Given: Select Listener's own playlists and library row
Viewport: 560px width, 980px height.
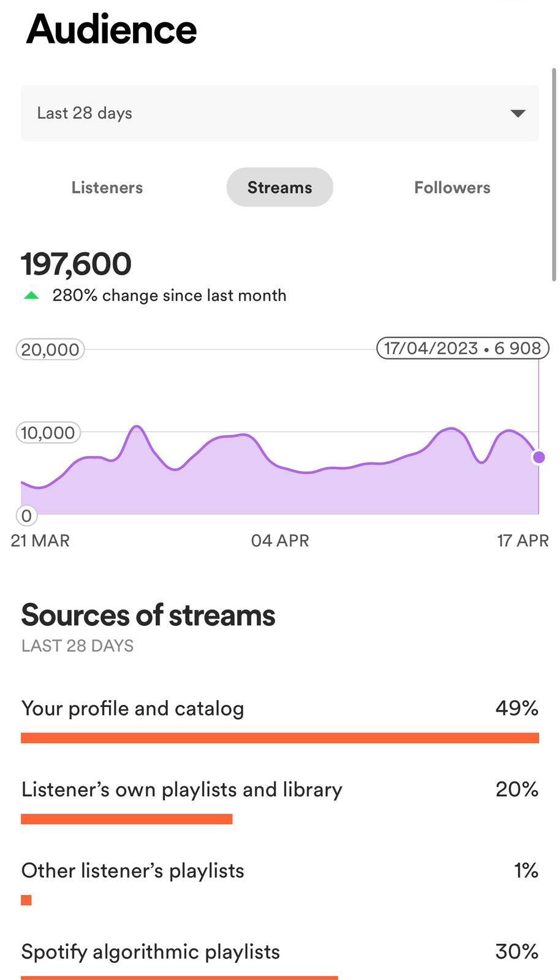Looking at the screenshot, I should point(182,790).
